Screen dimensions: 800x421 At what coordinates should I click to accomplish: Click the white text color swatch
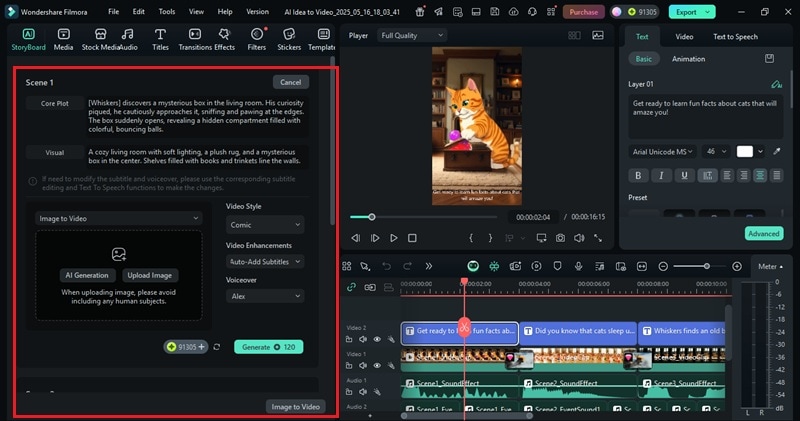(744, 152)
